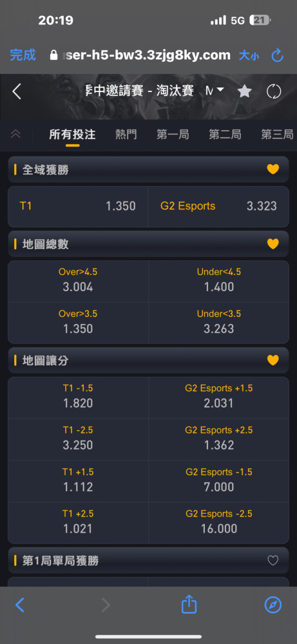Screen dimensions: 297x644
Task: Pick G2 Esports -2.5 at 16.000
Action: 218,523
